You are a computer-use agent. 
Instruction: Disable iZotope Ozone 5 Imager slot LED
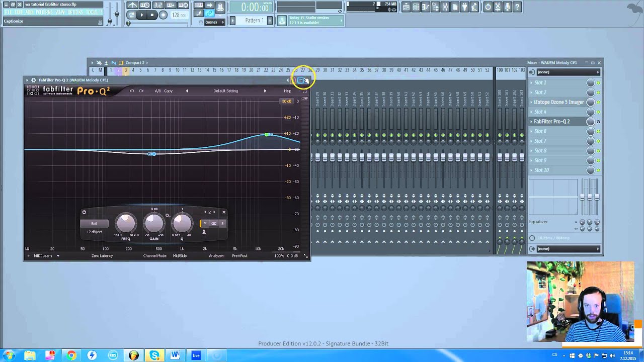tap(598, 102)
